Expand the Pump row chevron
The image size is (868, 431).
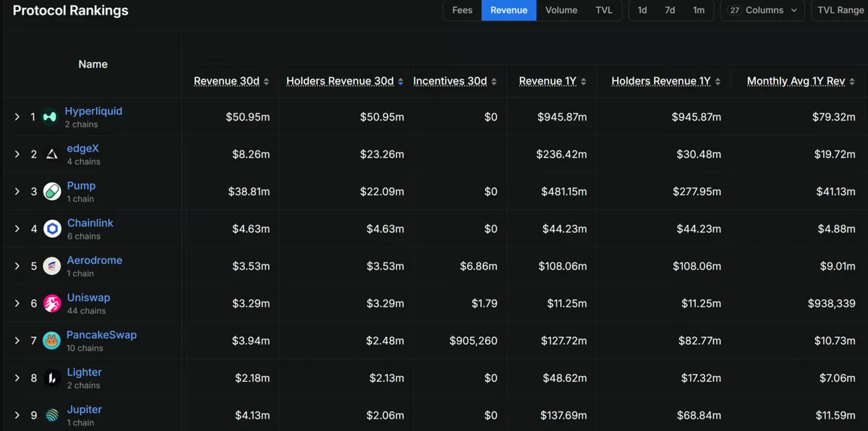17,191
